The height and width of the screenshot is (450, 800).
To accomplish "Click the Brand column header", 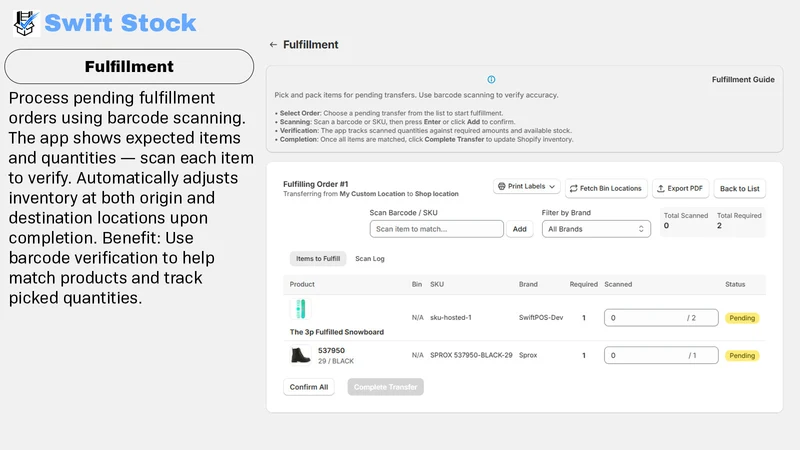I will (x=528, y=284).
